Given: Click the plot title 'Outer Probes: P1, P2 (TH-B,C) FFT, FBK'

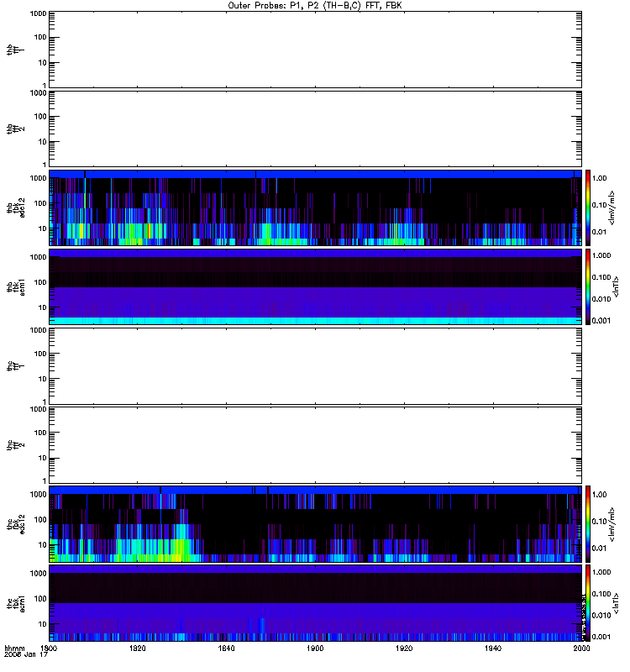Looking at the screenshot, I should coord(314,6).
